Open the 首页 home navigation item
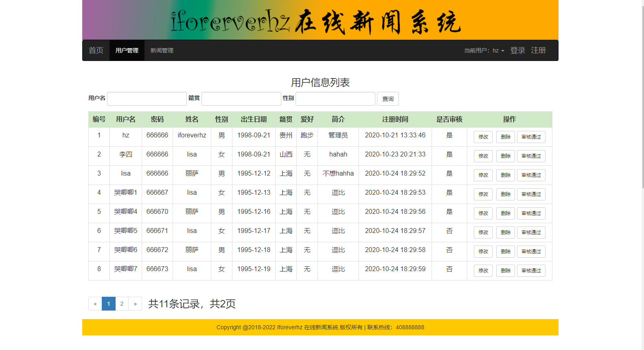 (x=96, y=50)
